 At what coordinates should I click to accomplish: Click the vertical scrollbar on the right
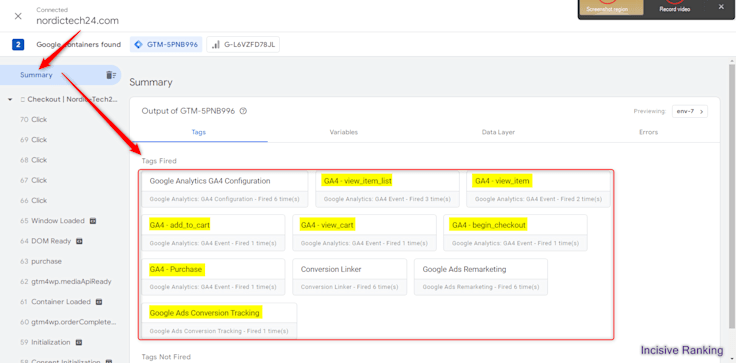point(732,197)
